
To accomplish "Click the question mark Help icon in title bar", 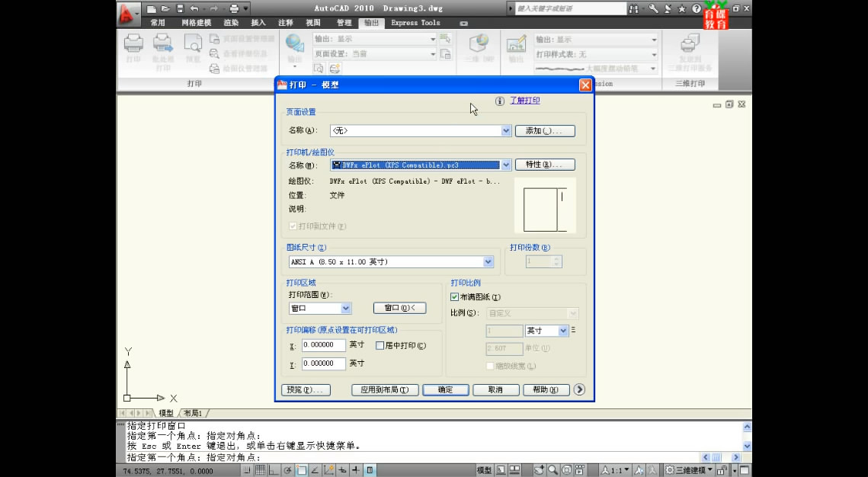I will pyautogui.click(x=697, y=8).
